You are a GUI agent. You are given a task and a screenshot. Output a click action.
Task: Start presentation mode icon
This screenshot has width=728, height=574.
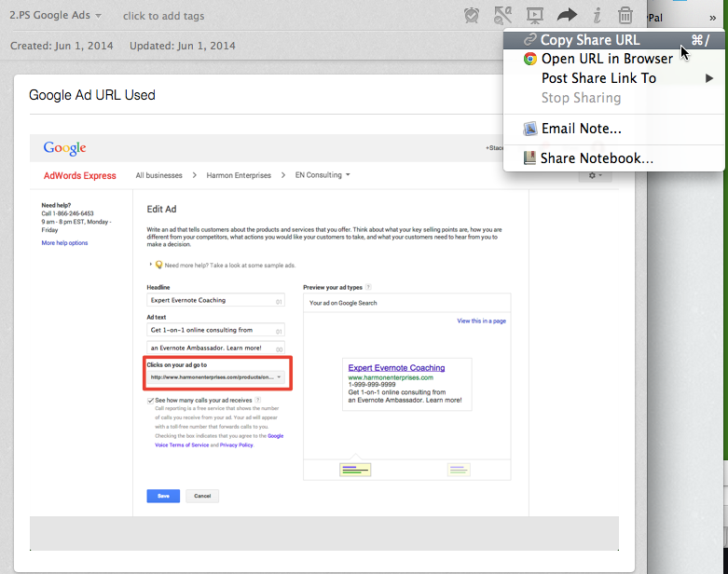pos(535,16)
